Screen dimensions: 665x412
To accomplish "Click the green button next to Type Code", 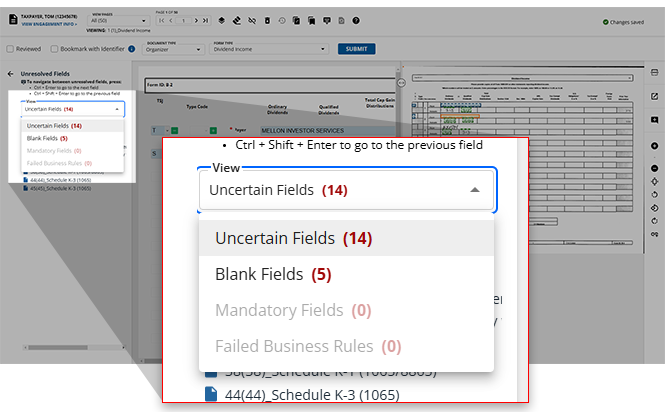I will click(x=213, y=131).
